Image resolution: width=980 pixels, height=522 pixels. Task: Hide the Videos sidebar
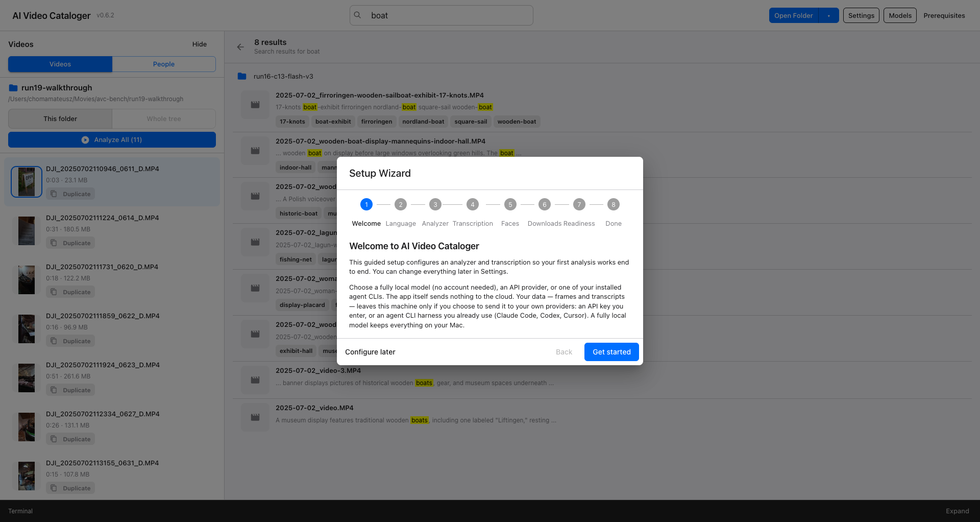pos(200,44)
